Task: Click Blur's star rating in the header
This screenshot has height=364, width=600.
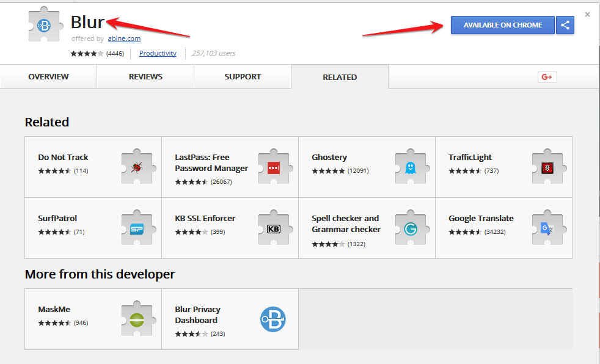Action: tap(87, 54)
